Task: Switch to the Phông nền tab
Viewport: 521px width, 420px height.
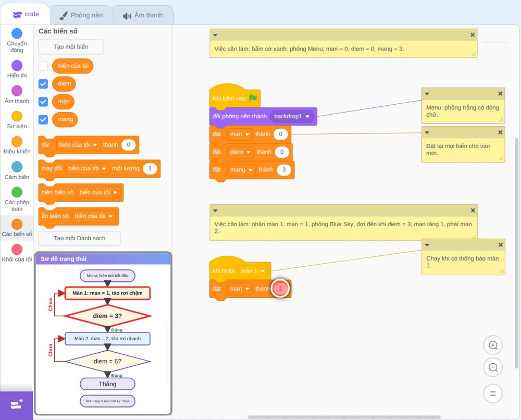Action: (81, 15)
